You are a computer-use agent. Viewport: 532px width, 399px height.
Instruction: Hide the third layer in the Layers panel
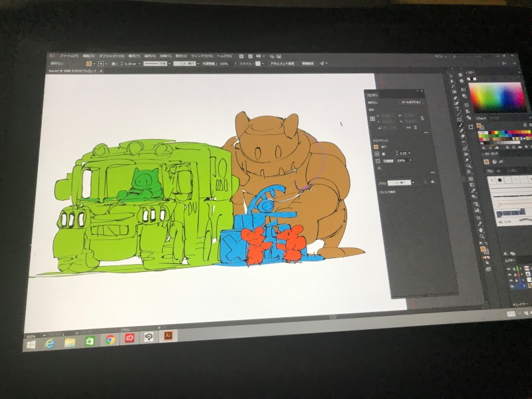(x=511, y=280)
